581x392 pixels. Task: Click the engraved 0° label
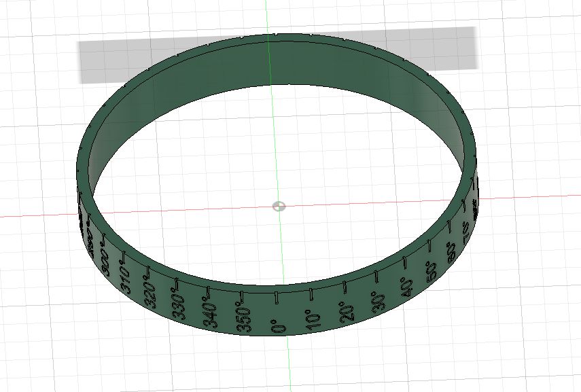(279, 325)
